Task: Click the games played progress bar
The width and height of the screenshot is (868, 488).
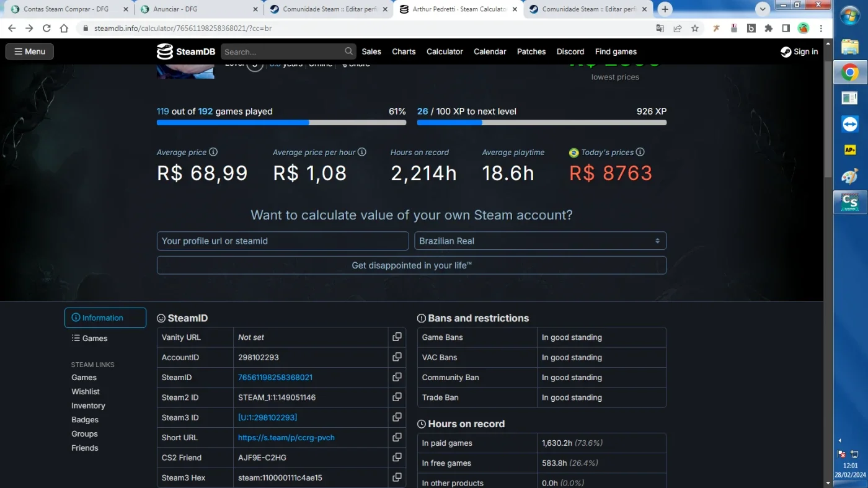Action: click(x=281, y=123)
